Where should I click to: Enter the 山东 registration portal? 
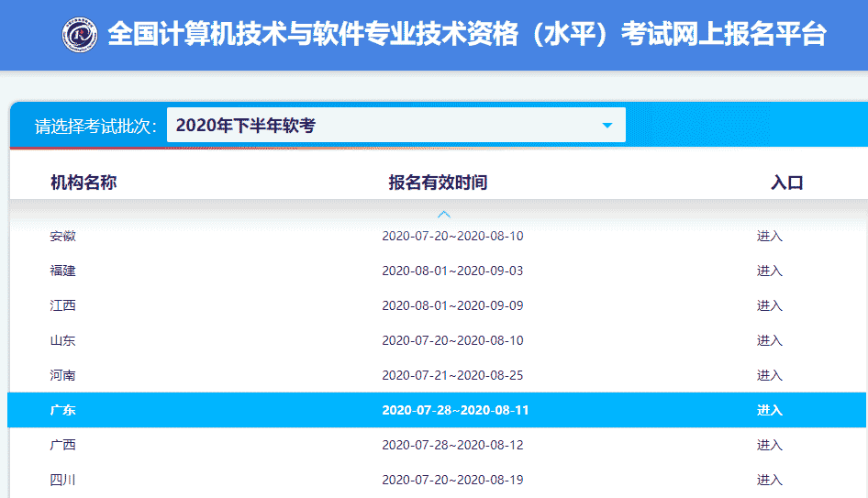[769, 340]
